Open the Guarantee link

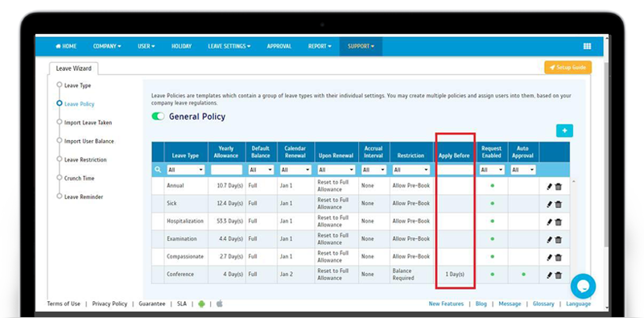click(152, 304)
